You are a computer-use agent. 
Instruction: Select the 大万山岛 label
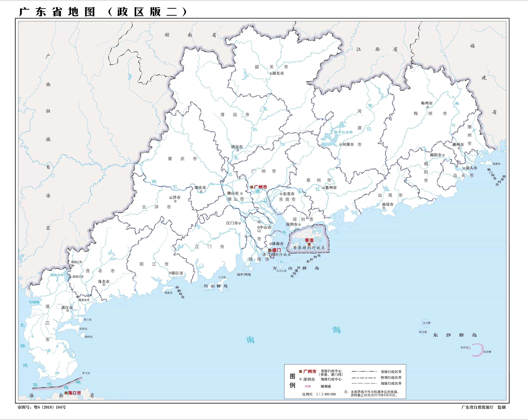[x=281, y=271]
